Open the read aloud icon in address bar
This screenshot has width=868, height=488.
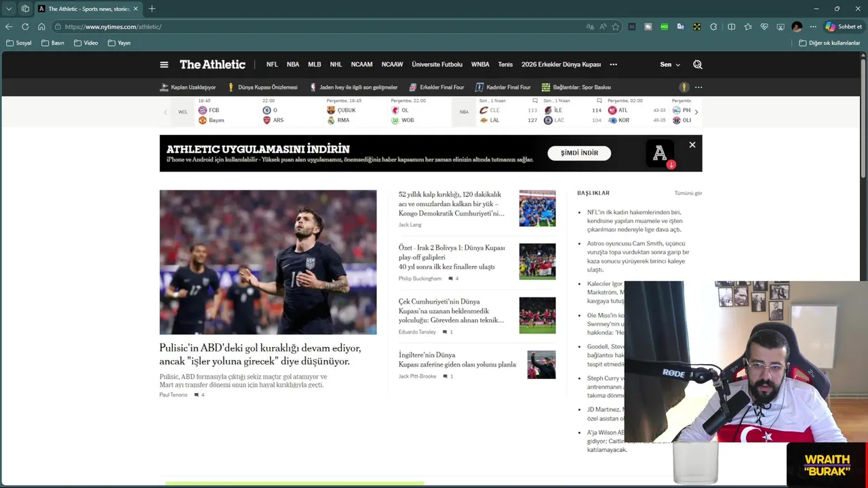click(603, 26)
